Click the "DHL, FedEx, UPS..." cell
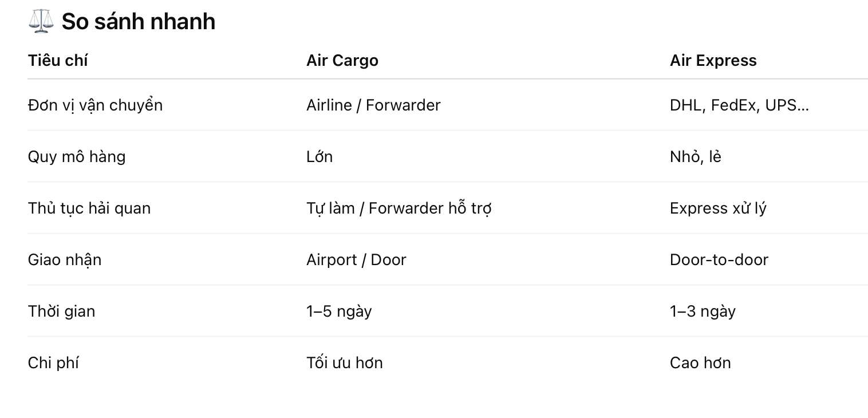868x418 pixels. tap(739, 105)
